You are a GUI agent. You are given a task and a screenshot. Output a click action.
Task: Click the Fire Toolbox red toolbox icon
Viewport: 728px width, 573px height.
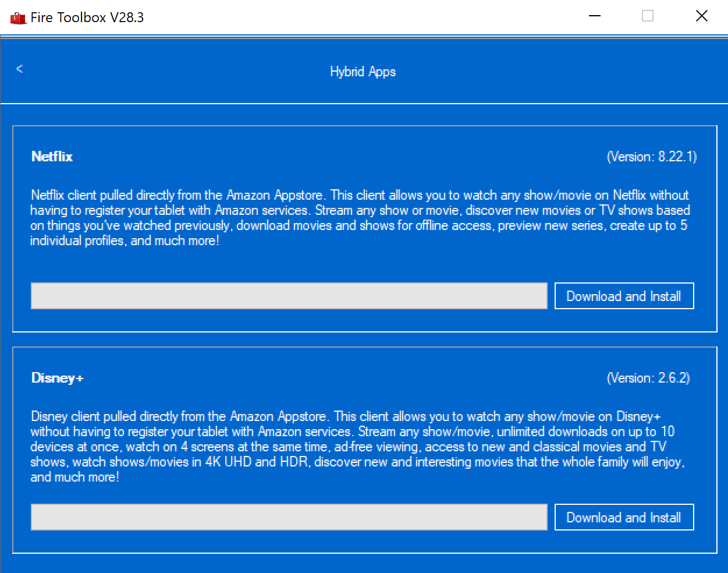coord(18,18)
